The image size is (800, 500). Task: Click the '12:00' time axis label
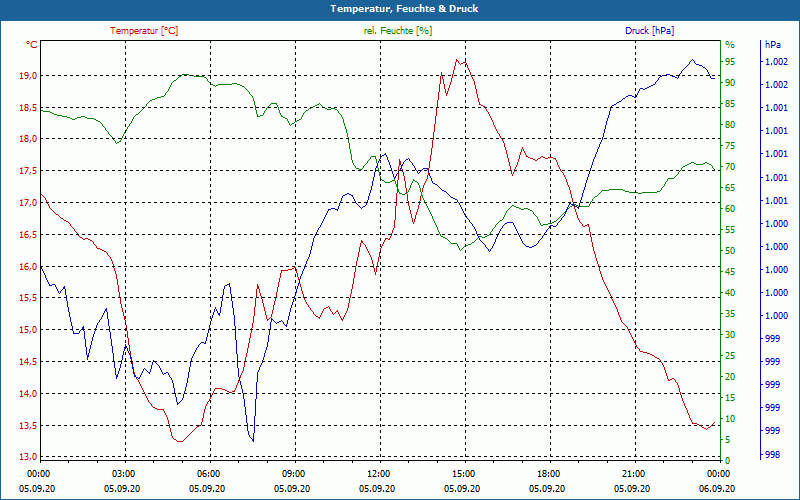[x=377, y=474]
